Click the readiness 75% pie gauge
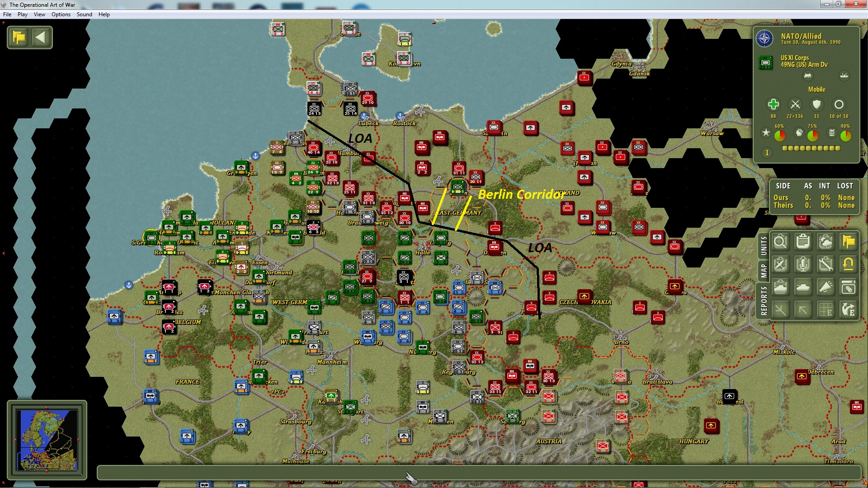The image size is (868, 488). pyautogui.click(x=813, y=135)
